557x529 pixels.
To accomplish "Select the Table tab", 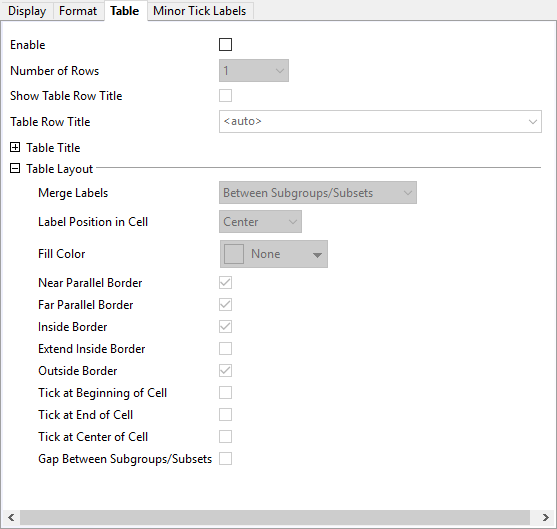I will pos(125,11).
